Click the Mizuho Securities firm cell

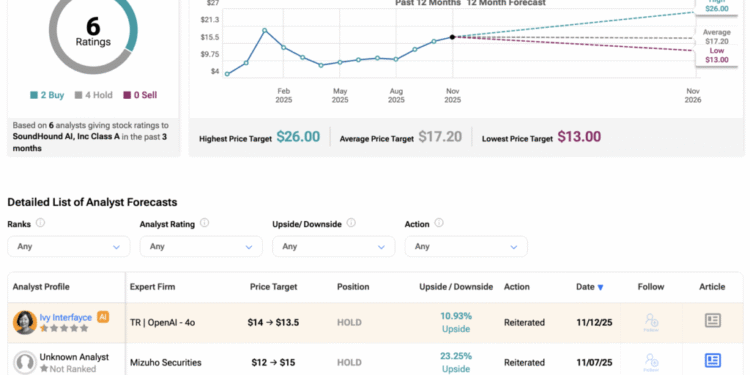tap(165, 363)
